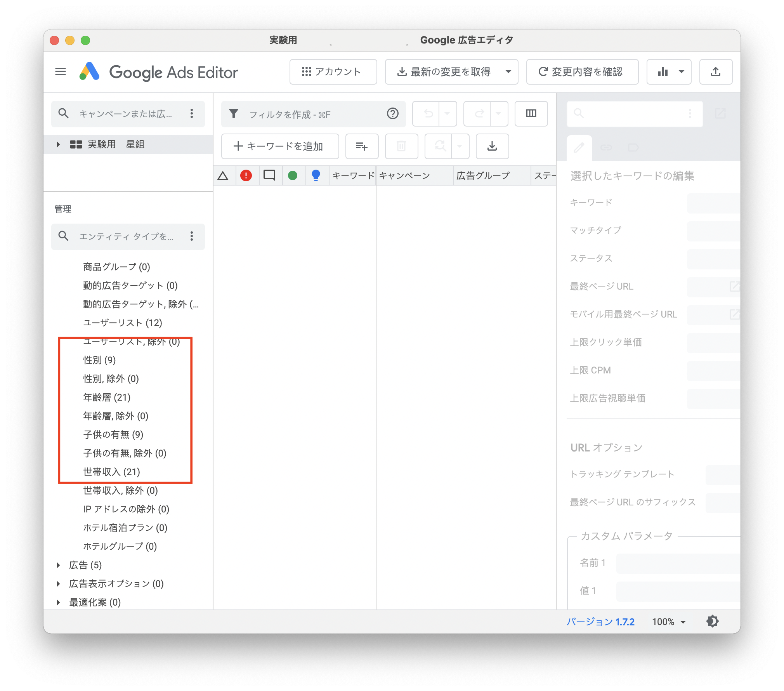Viewport: 784px width, 691px height.
Task: Click the バージョン 1.7.2 link
Action: 600,622
